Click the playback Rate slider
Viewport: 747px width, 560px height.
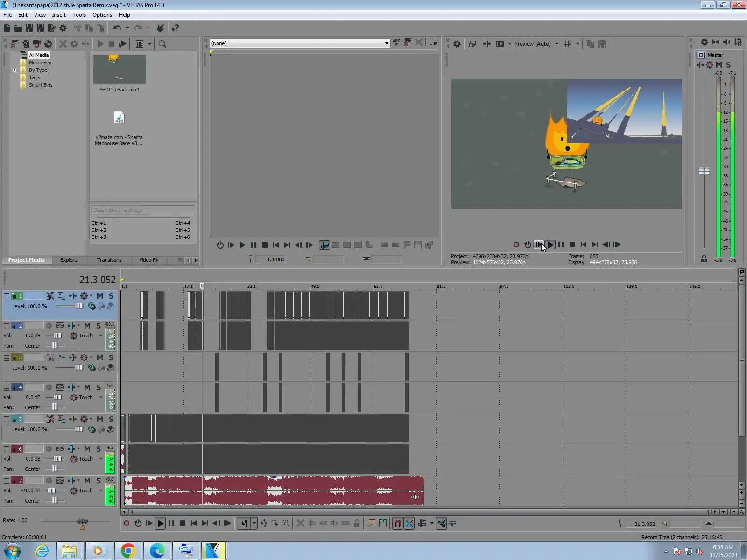[82, 521]
